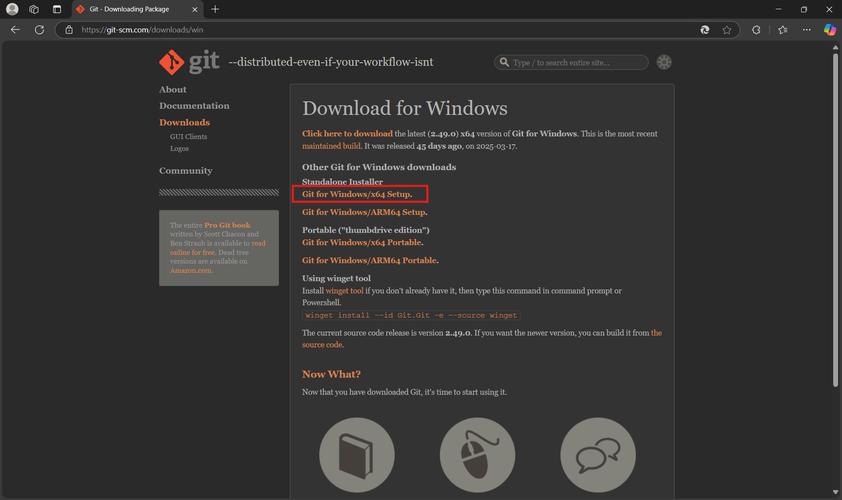Screen dimensions: 842x500
Task: Open Edge Settings and more (three dots)
Action: click(x=807, y=30)
